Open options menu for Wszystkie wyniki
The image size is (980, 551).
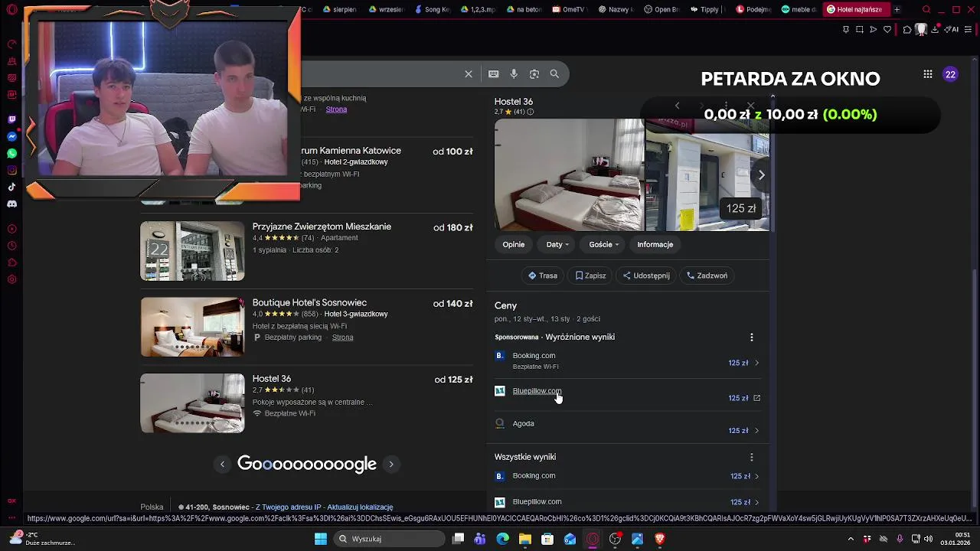pos(751,458)
